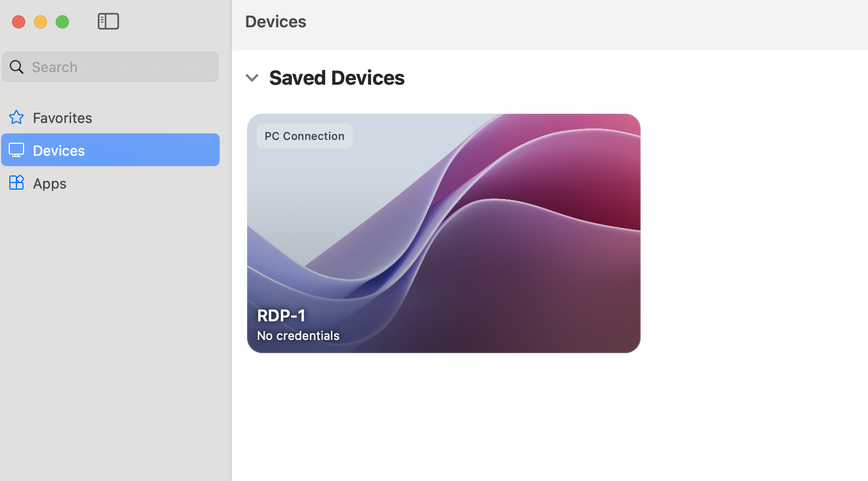Click the Devices monitor icon in sidebar
This screenshot has height=481, width=868.
(16, 150)
